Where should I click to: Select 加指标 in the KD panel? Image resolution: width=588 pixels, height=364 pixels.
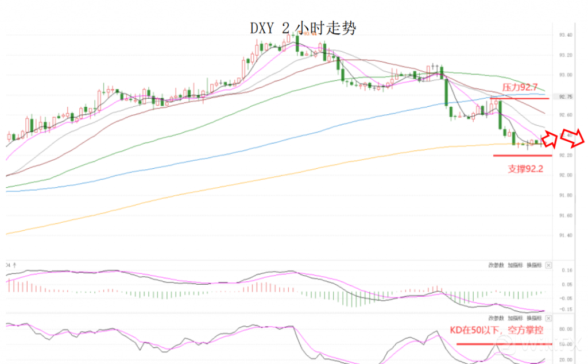514,317
